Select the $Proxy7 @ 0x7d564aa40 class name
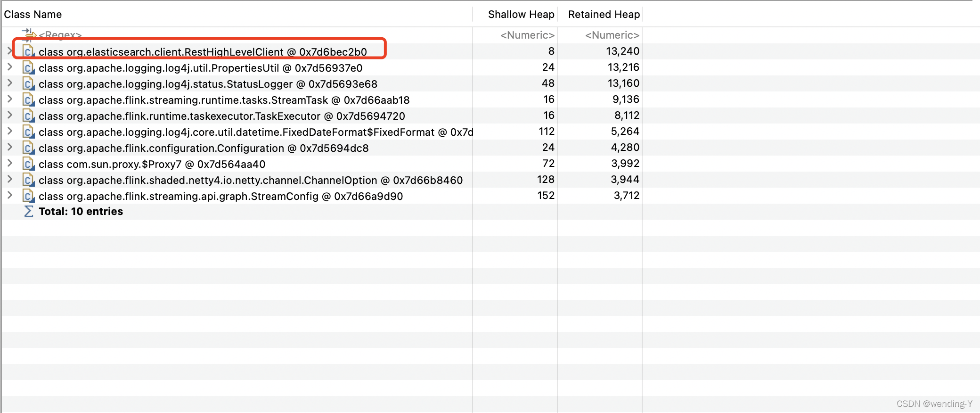This screenshot has height=413, width=980. (x=152, y=164)
